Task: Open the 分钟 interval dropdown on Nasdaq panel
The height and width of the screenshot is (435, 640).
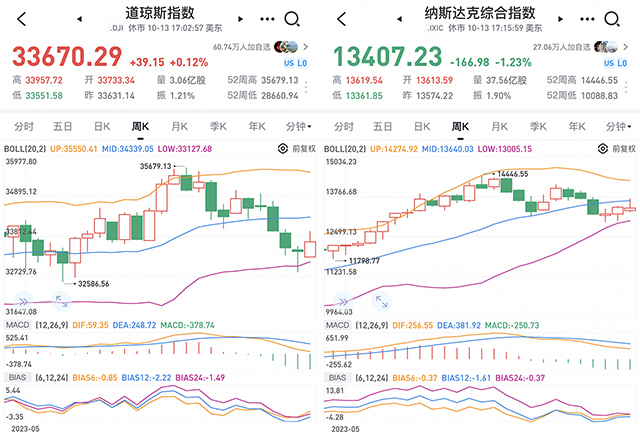Action: 618,127
